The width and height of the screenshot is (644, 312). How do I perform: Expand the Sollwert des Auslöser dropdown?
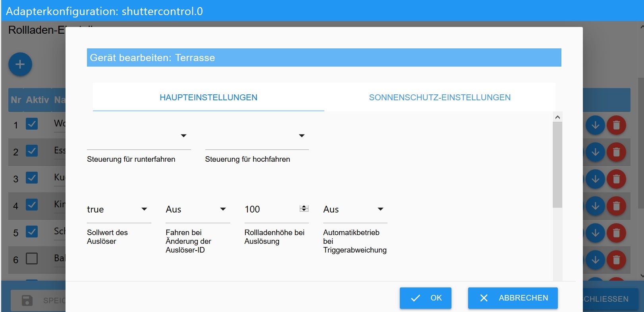pyautogui.click(x=119, y=209)
